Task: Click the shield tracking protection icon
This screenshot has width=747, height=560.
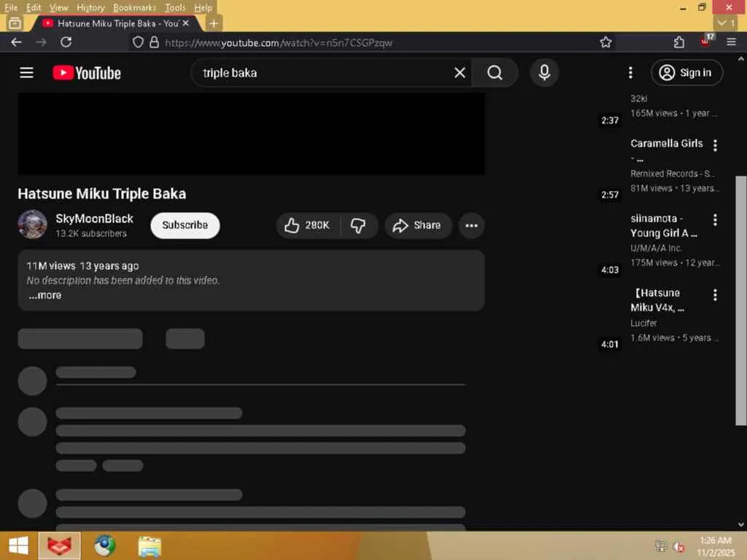Action: coord(138,42)
